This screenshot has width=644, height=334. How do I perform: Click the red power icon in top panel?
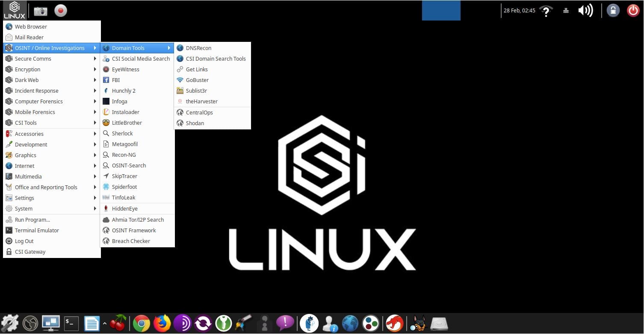(633, 11)
